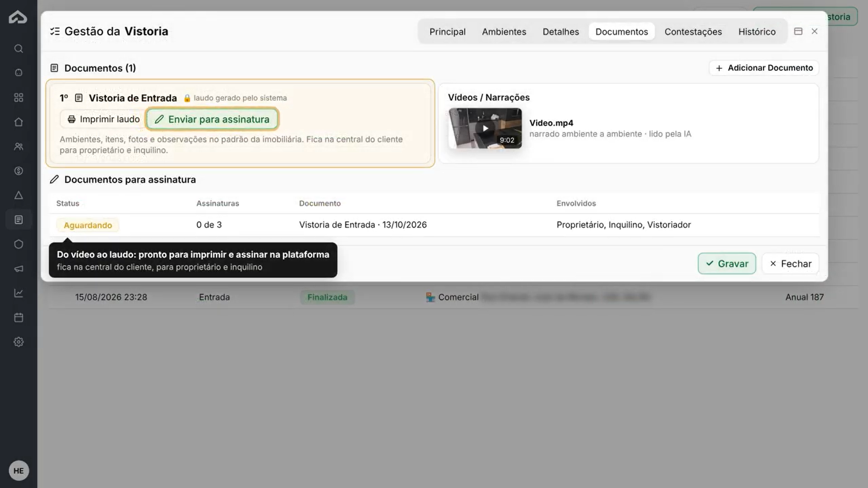Open the dashboard grid icon in sidebar
The height and width of the screenshot is (488, 868).
click(x=19, y=97)
